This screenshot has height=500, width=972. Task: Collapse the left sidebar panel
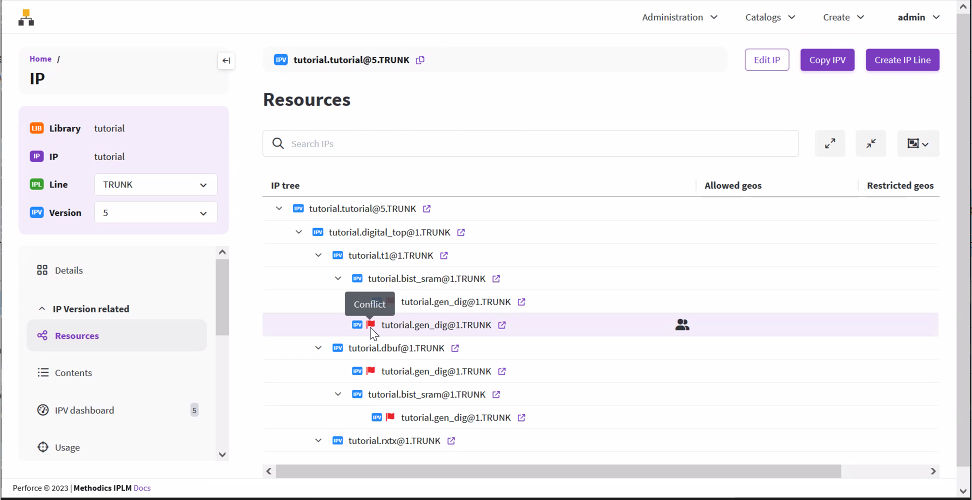tap(226, 61)
